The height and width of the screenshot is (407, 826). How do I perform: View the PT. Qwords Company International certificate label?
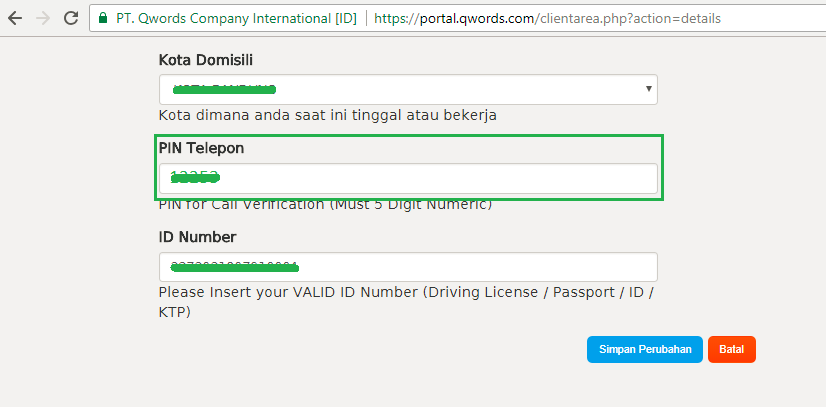coord(236,18)
